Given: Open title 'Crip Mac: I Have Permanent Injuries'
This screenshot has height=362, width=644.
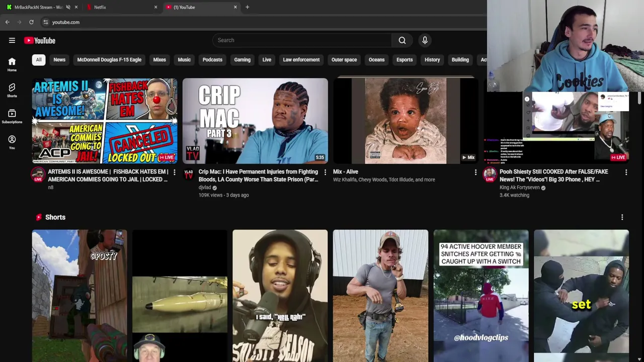Looking at the screenshot, I should point(259,175).
